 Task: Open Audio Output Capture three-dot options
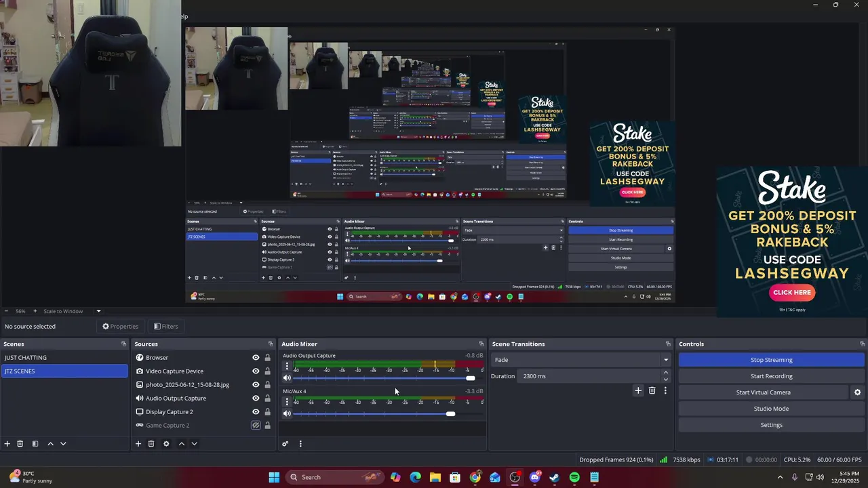tap(287, 366)
